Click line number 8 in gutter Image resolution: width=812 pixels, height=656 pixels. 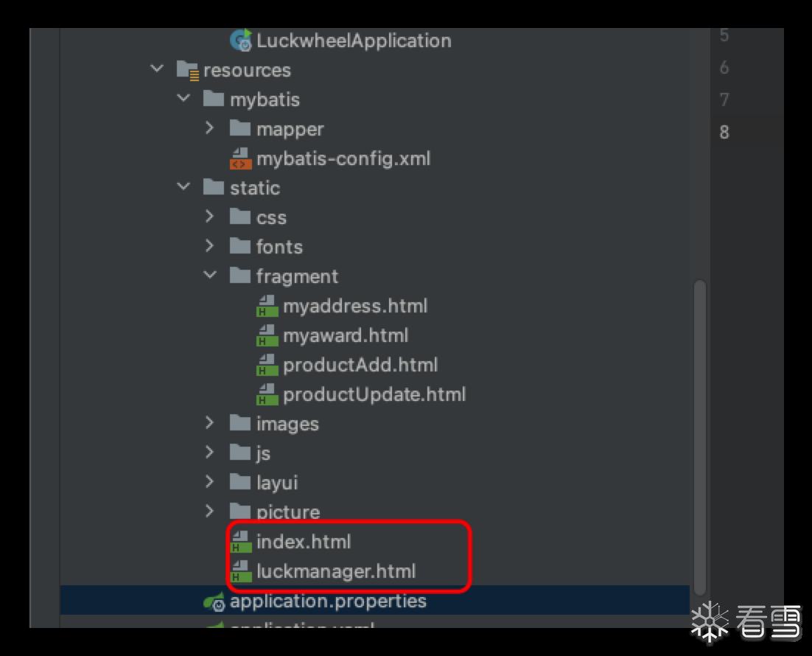[x=724, y=133]
